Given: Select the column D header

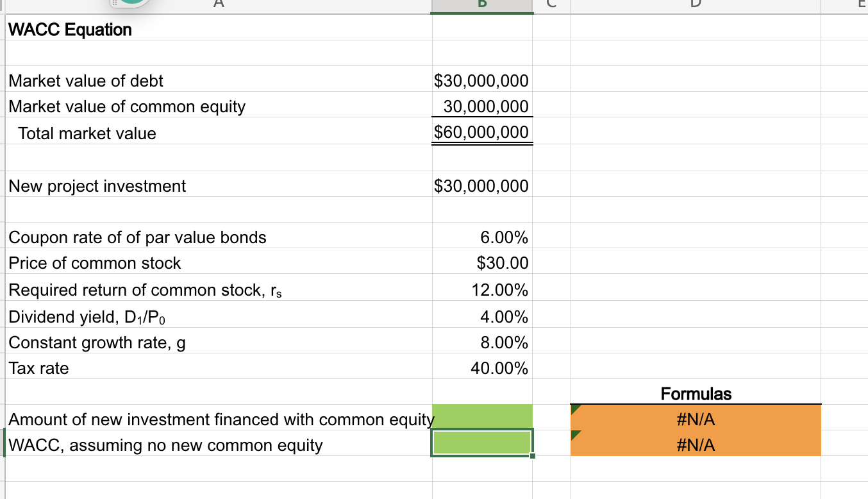Looking at the screenshot, I should pyautogui.click(x=695, y=4).
